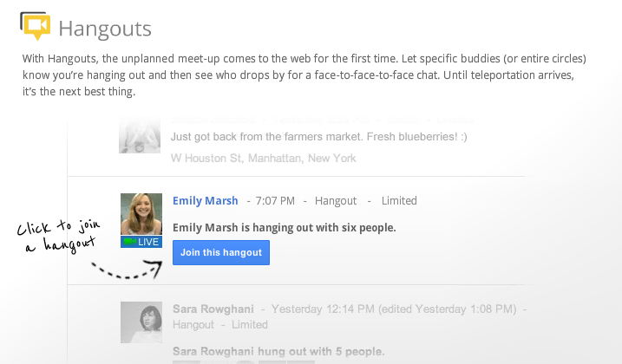The width and height of the screenshot is (622, 364).
Task: Click Sara's Yesterday 12:14 PM timestamp
Action: click(x=323, y=309)
